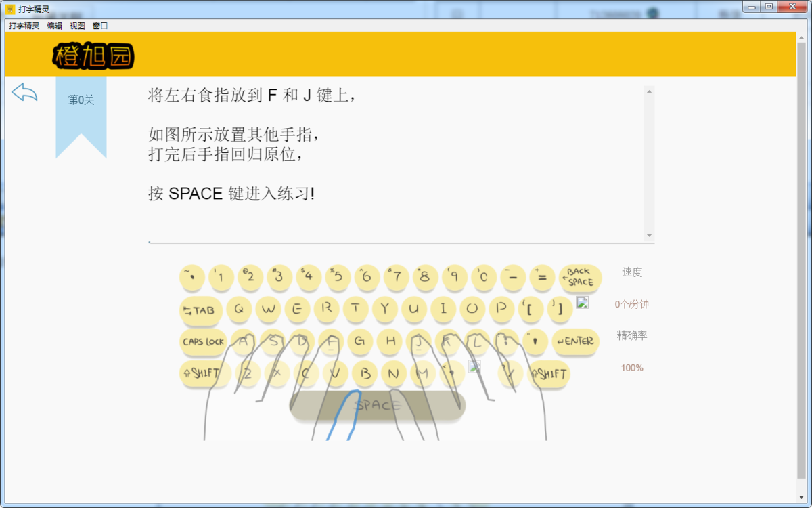Click the J key on virtual keyboard
Screen dimensions: 812x508
420,342
